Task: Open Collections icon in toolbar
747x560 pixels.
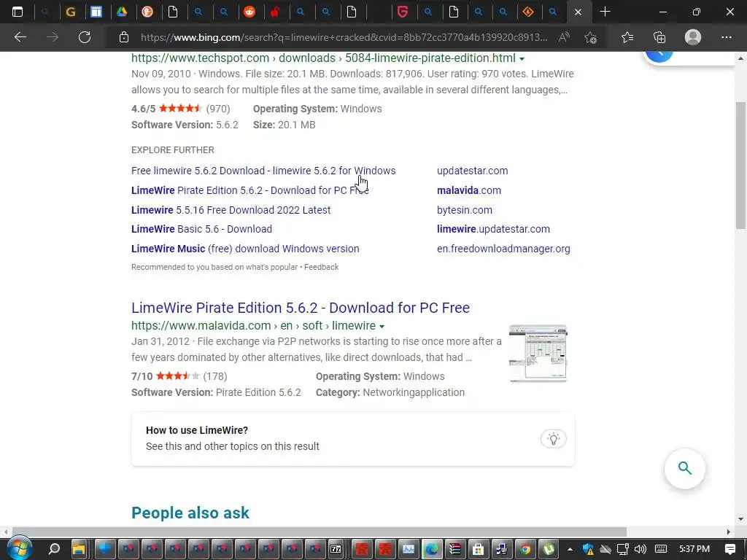Action: coord(659,37)
